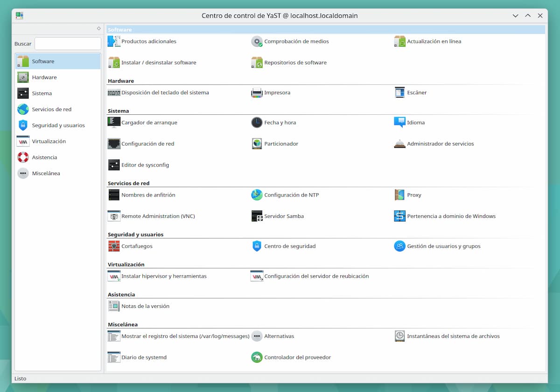Screen dimensions: 560x392
Task: Click the Particionador icon
Action: tap(257, 144)
